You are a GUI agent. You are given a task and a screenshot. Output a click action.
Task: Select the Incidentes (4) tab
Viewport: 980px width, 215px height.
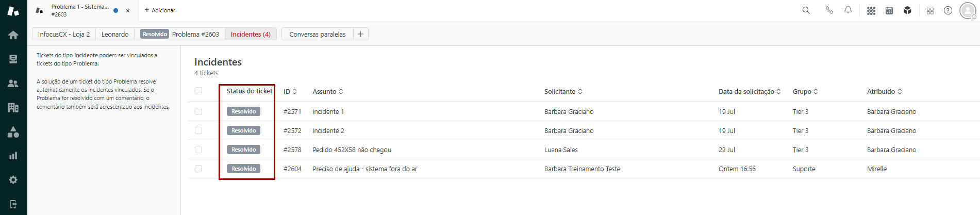click(x=251, y=34)
